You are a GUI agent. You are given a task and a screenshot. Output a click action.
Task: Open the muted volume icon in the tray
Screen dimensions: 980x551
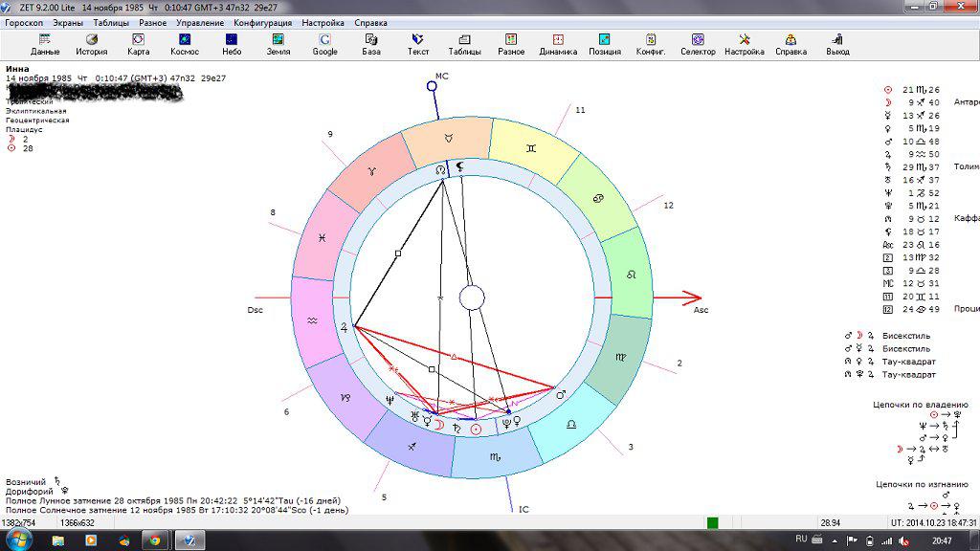[x=903, y=541]
